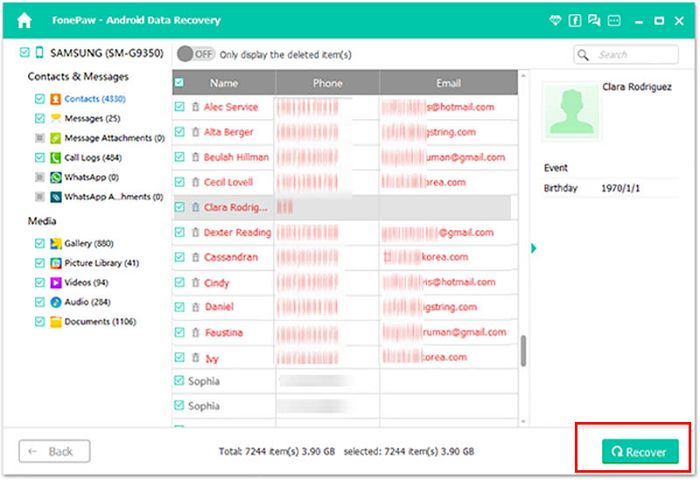Sort by the Phone column header
700x480 pixels.
(x=328, y=83)
